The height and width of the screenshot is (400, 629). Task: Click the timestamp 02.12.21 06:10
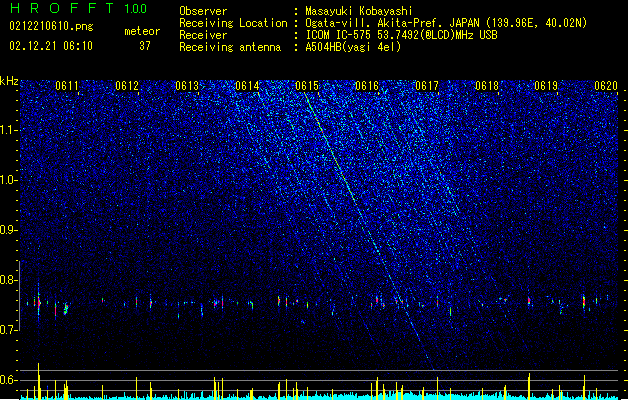point(51,46)
